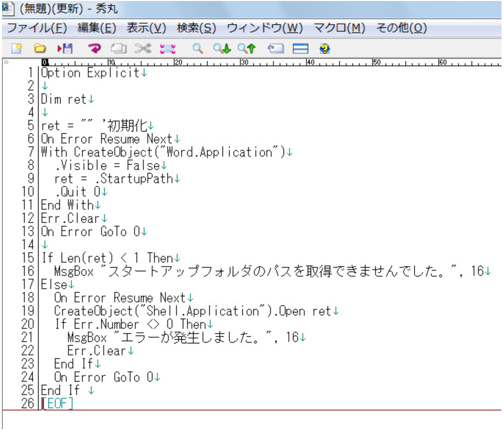Click the Copy icon in the toolbar
Image resolution: width=504 pixels, height=432 pixels.
118,49
